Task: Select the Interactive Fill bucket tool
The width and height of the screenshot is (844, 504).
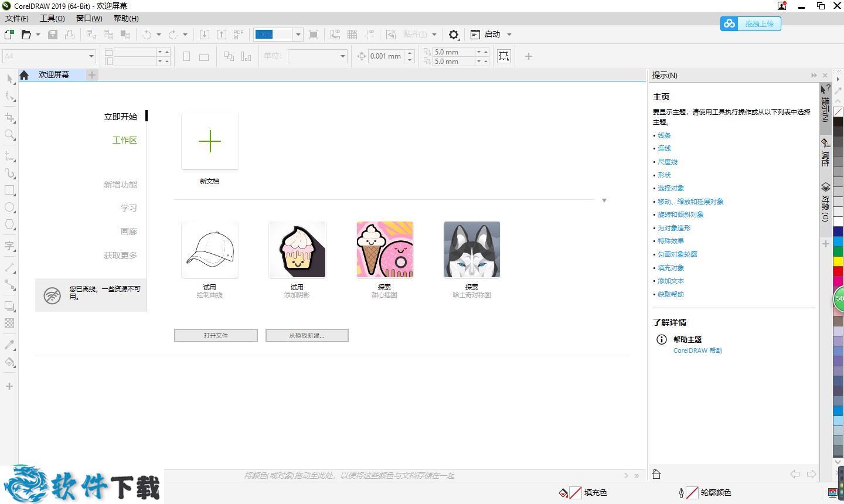Action: coord(9,362)
